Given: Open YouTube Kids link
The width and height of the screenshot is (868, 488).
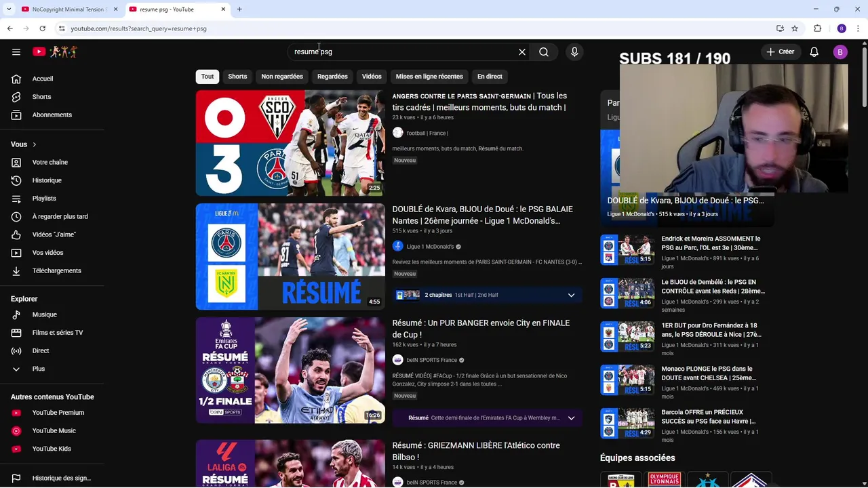Looking at the screenshot, I should tap(52, 449).
